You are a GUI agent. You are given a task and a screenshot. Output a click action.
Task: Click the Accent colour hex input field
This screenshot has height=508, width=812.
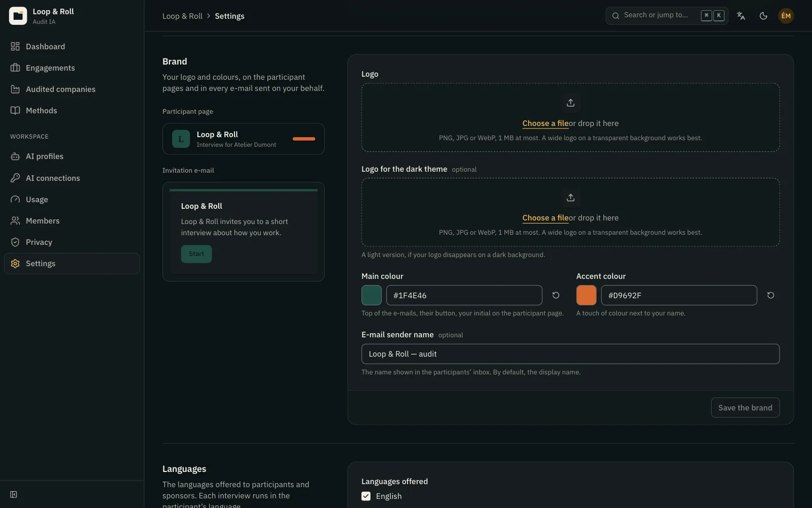[x=679, y=295]
